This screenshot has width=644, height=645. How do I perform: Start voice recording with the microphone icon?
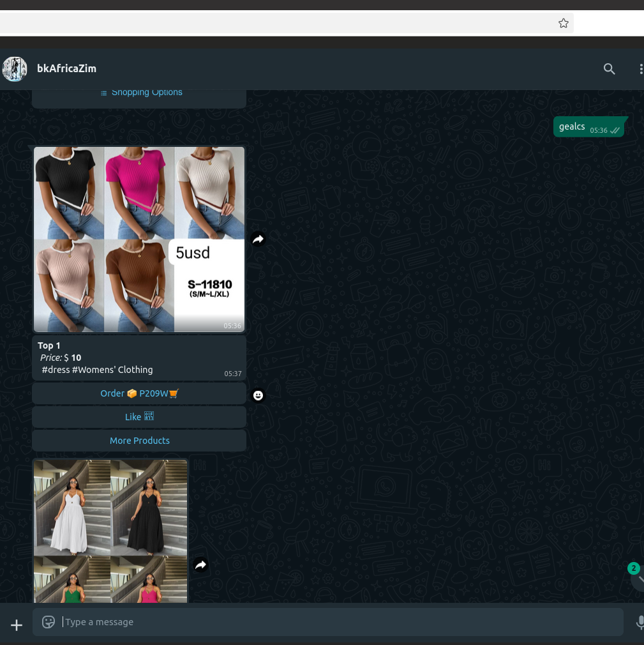coord(640,623)
